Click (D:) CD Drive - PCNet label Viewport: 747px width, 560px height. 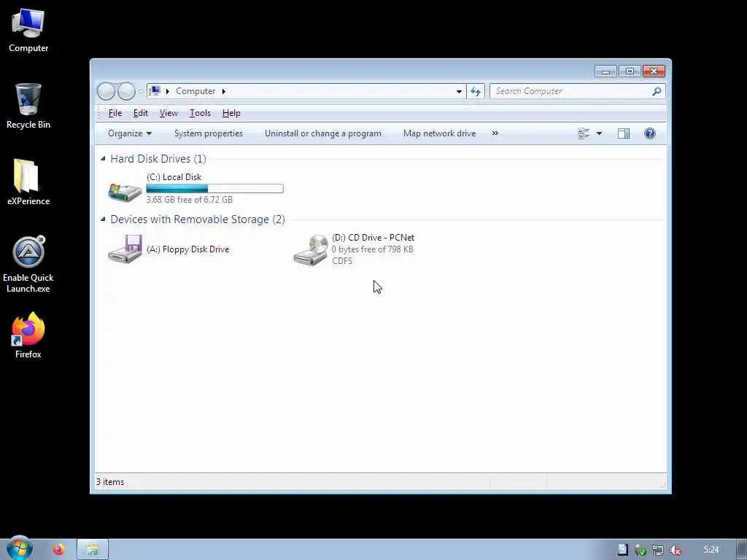point(373,237)
